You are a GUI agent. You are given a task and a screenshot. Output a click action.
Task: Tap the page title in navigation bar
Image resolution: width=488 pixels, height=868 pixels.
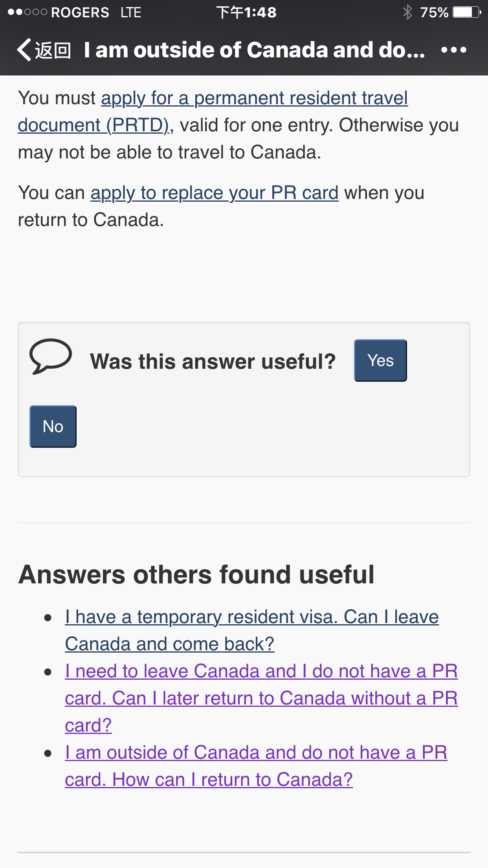254,50
